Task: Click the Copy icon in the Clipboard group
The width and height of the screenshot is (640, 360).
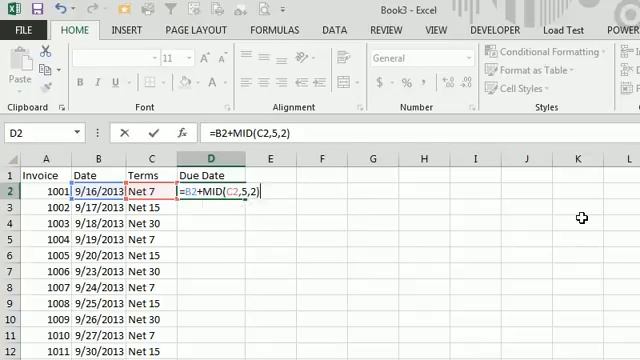Action: (x=45, y=70)
